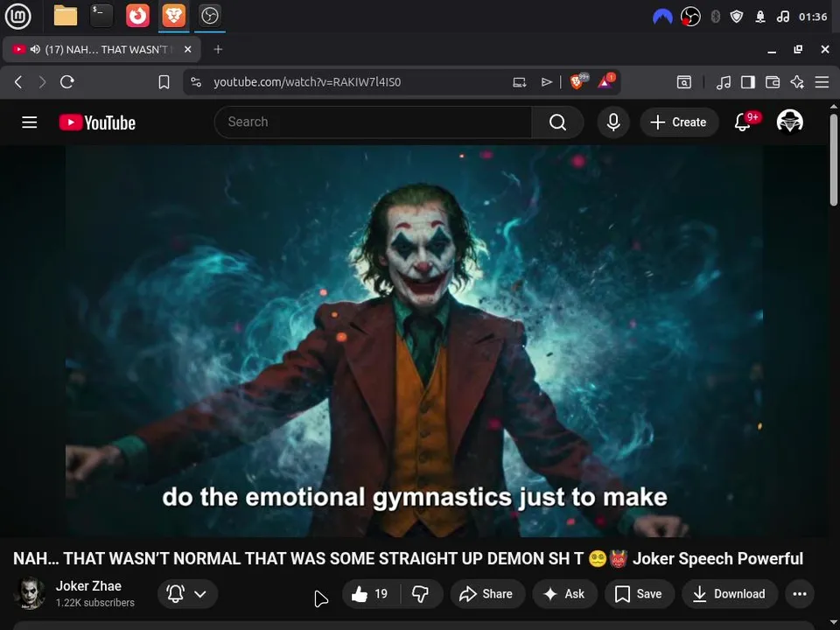Viewport: 840px width, 630px height.
Task: Close the YouTube browser tab
Action: [x=187, y=49]
